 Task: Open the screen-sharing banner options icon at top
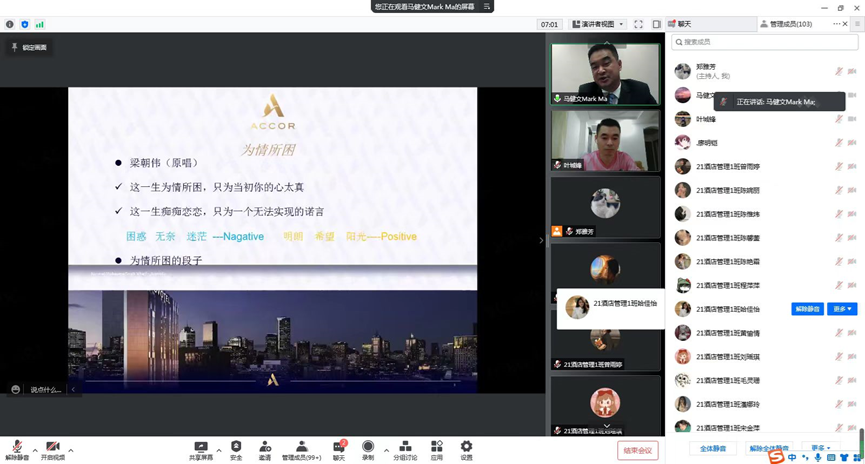click(x=487, y=7)
